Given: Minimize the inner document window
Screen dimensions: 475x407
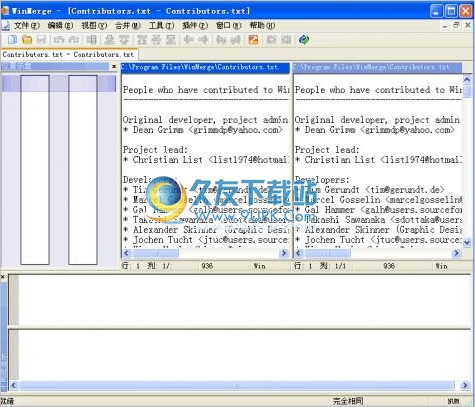Looking at the screenshot, I should point(445,26).
